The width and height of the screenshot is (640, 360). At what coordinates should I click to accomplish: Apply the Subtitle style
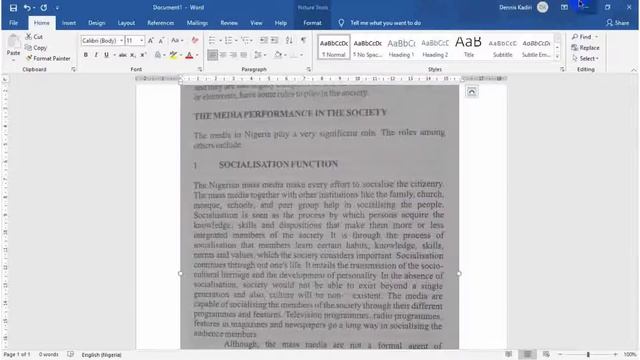(502, 47)
